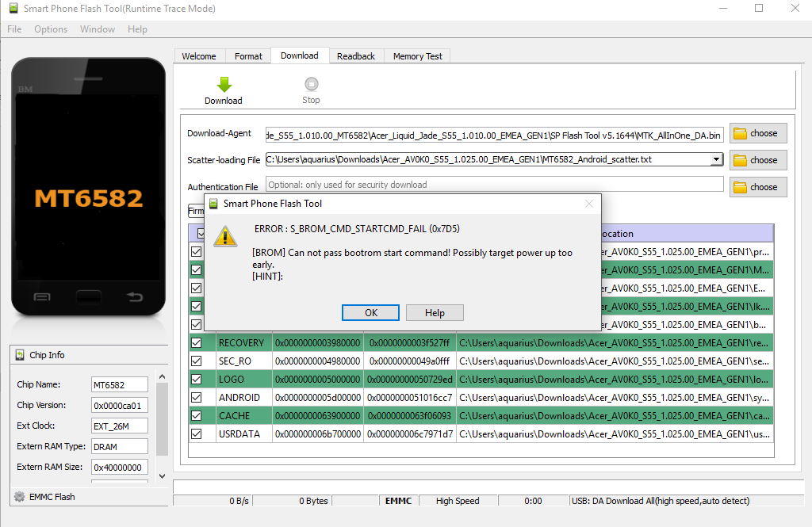Viewport: 812px width, 527px height.
Task: Click SEC_RO begin address 0x0000000004980000
Action: click(318, 361)
